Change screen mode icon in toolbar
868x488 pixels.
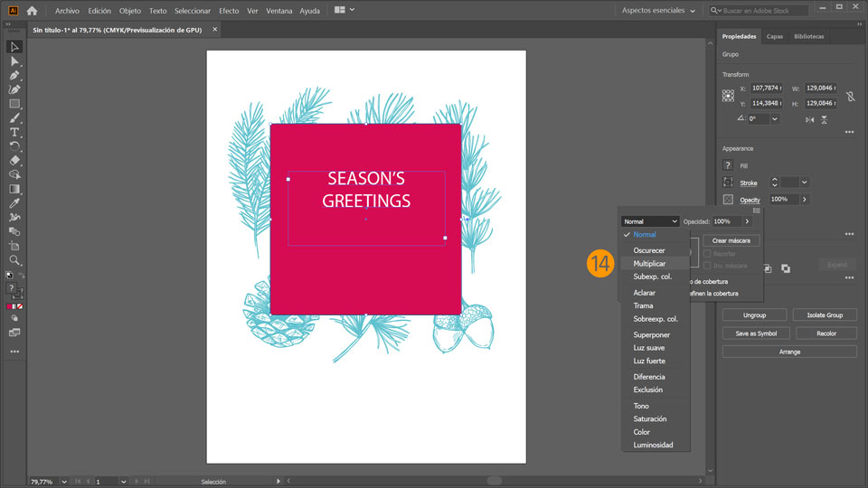click(x=14, y=333)
